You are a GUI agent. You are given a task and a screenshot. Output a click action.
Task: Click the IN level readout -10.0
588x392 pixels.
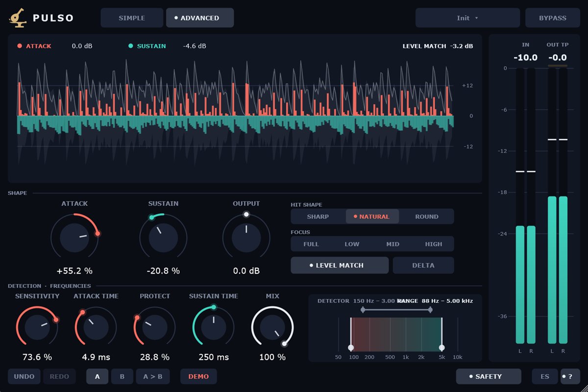coord(525,57)
